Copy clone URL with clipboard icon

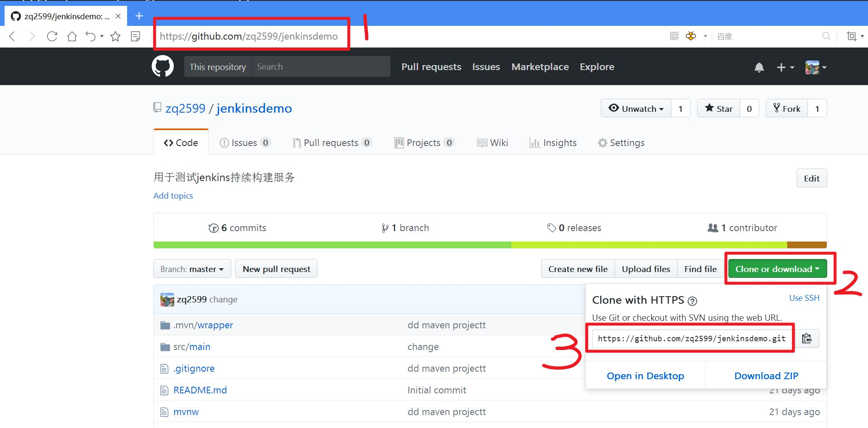(807, 338)
